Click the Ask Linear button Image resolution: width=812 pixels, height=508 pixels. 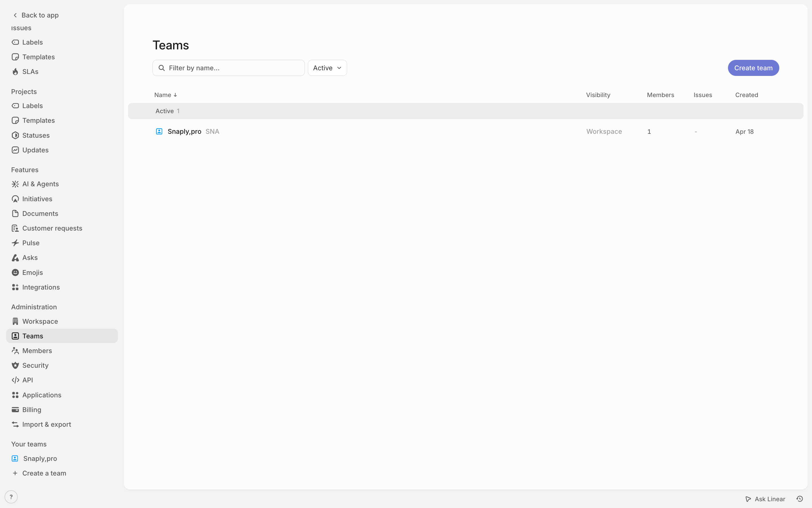click(x=765, y=499)
